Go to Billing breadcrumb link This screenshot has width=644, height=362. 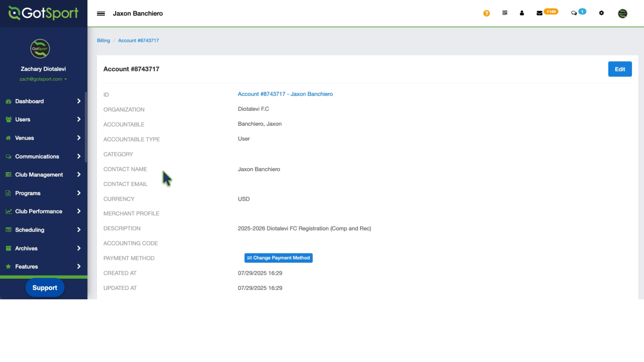point(103,41)
